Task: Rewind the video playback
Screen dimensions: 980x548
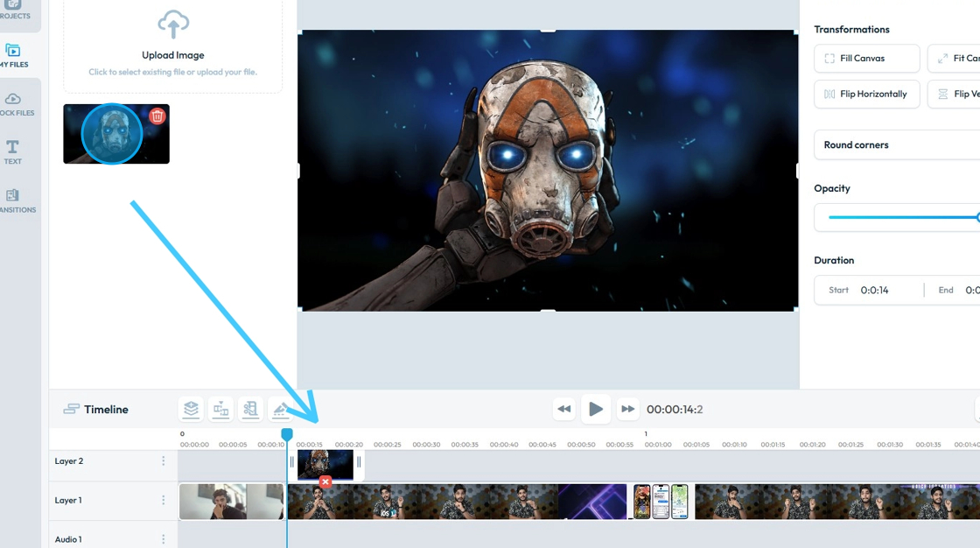Action: 563,409
